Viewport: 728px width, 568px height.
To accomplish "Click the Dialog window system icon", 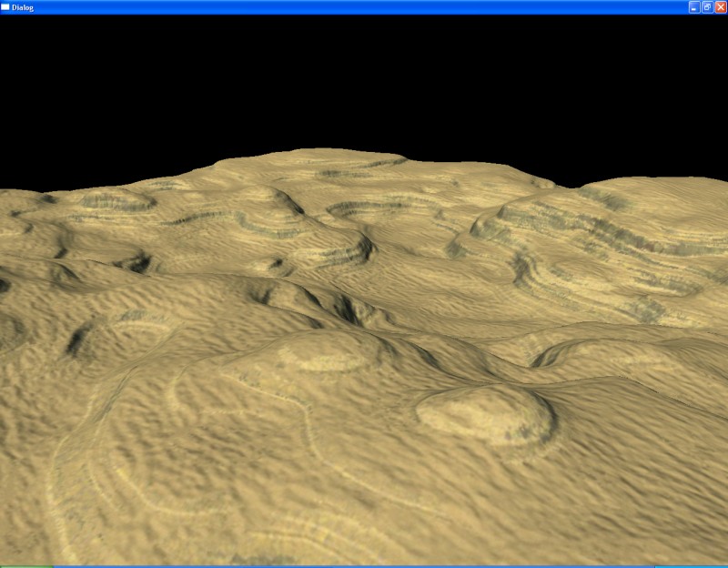I will click(5, 6).
